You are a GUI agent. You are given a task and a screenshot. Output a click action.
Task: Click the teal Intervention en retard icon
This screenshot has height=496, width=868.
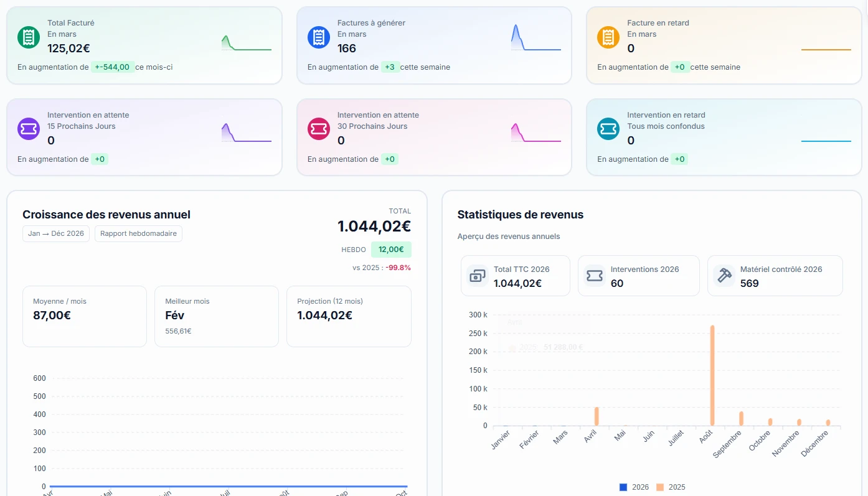(608, 129)
